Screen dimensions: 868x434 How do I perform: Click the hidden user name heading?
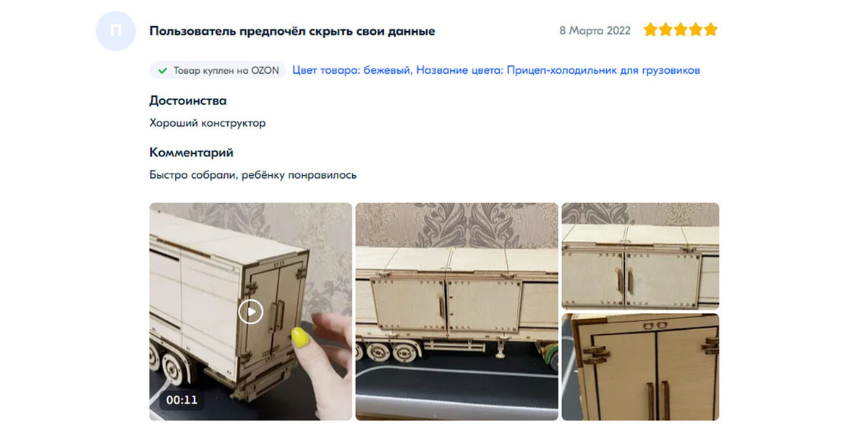pyautogui.click(x=292, y=31)
